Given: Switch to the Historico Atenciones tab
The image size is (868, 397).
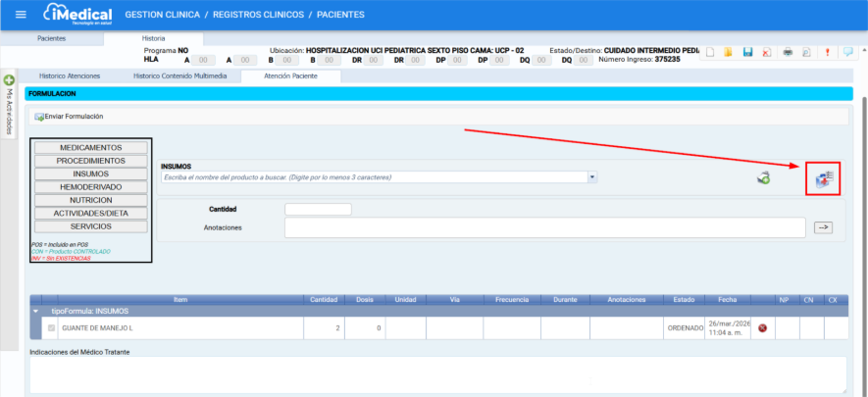Looking at the screenshot, I should click(70, 75).
